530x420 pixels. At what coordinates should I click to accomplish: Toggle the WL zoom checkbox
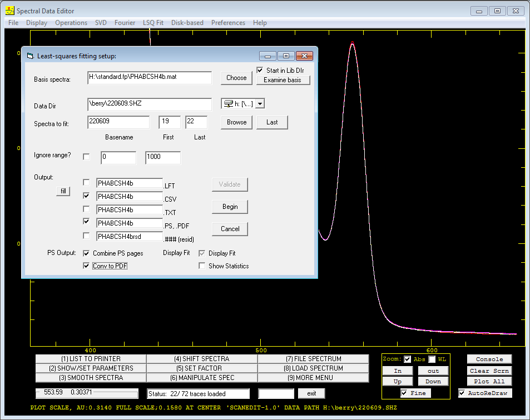pos(432,359)
